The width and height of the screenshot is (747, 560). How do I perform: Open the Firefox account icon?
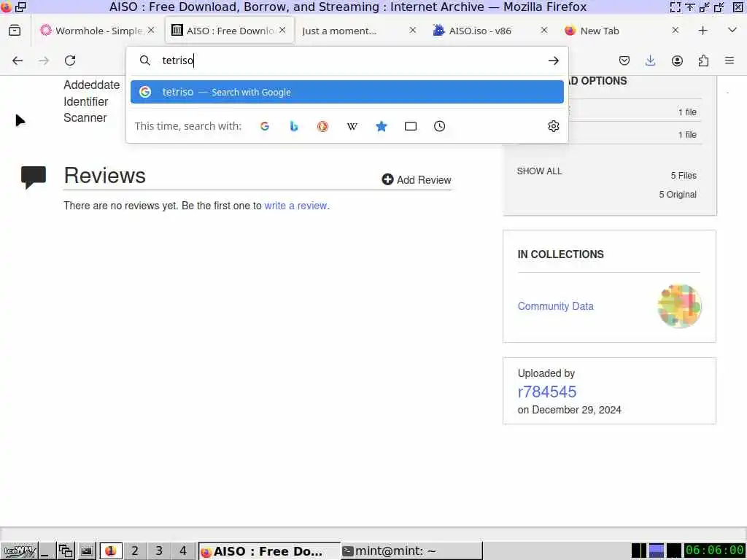[x=677, y=61]
